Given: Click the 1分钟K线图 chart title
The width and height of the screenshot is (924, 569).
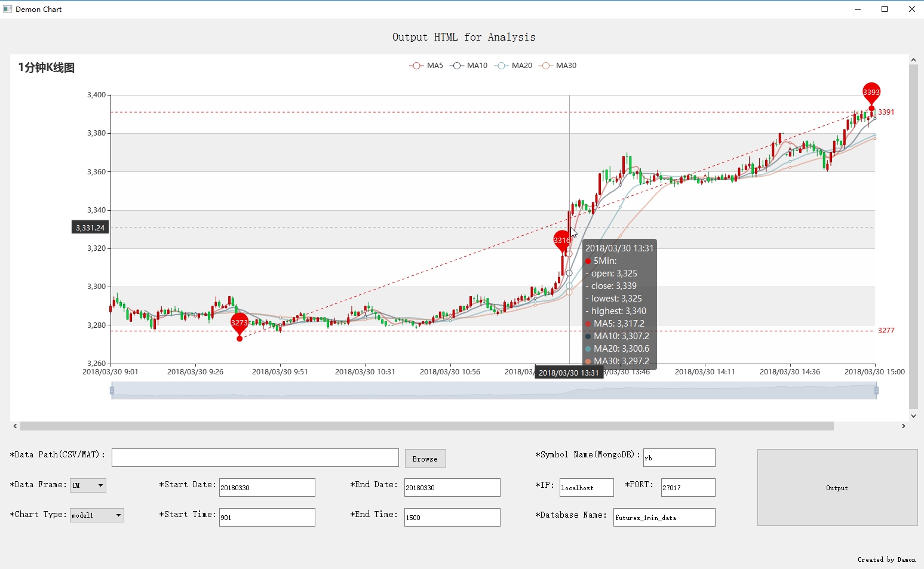Looking at the screenshot, I should pos(47,67).
